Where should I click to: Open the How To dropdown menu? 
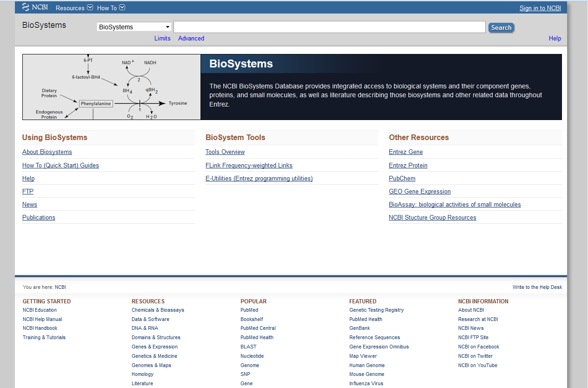111,8
